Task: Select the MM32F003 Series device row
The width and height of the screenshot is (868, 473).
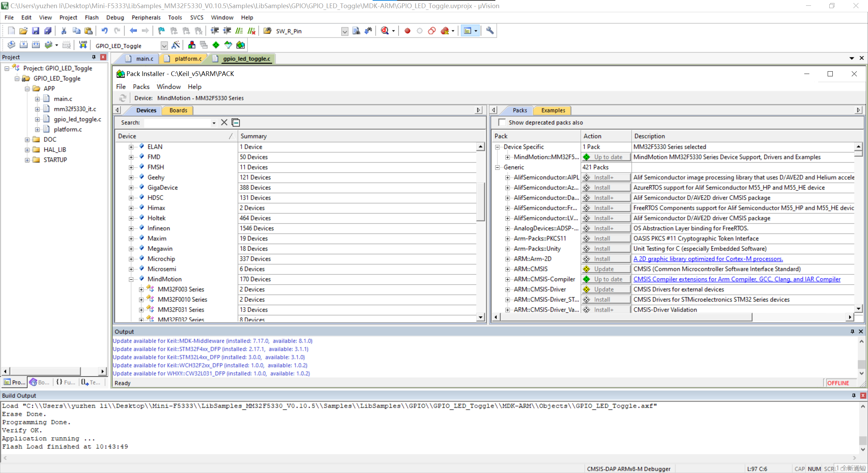Action: click(x=181, y=289)
